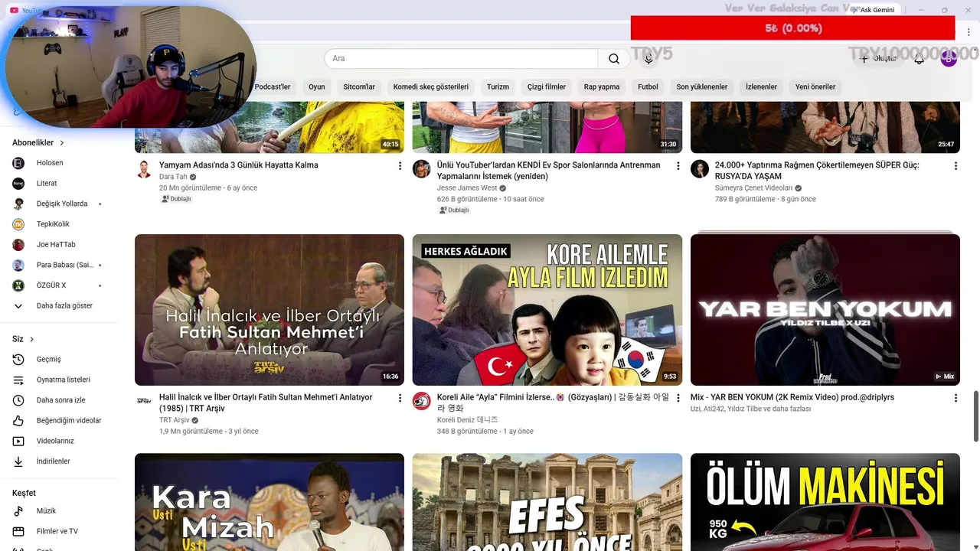
Task: Open Holosen subscription channel
Action: tap(58, 163)
